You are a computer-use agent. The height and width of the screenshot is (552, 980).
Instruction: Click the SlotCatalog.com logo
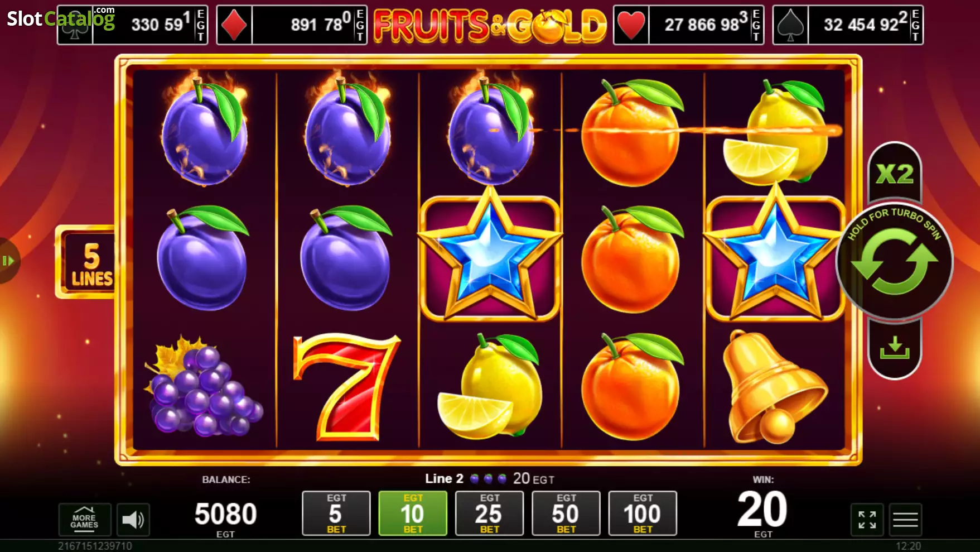61,18
